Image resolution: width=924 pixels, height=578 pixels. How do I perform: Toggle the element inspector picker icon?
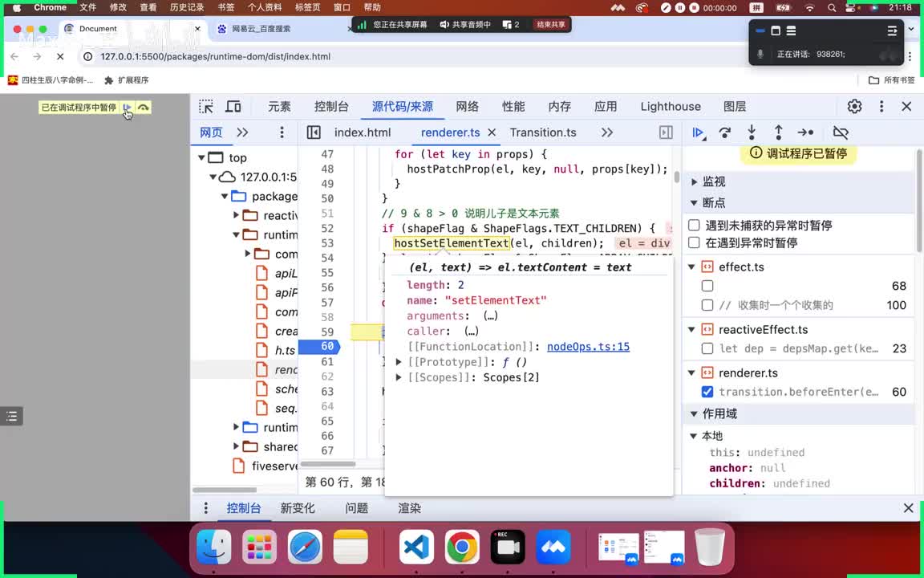pos(206,107)
